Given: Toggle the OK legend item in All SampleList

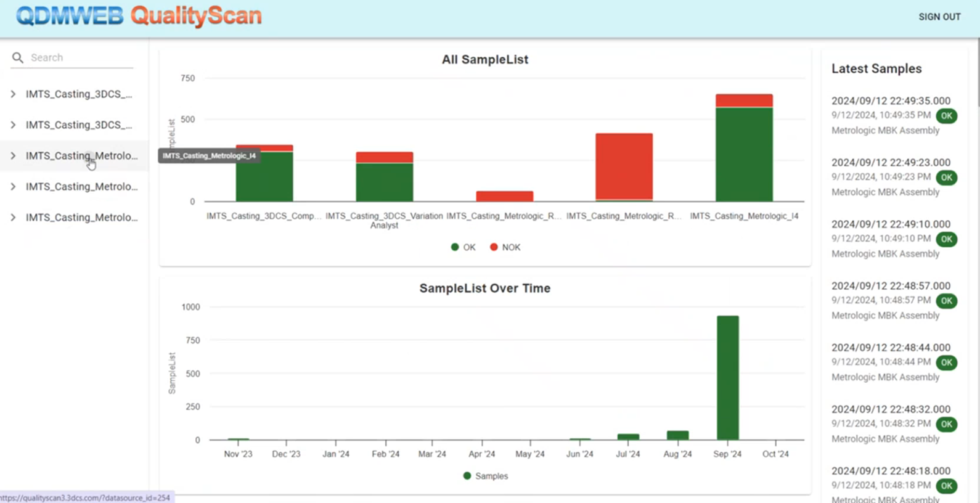Looking at the screenshot, I should 463,247.
